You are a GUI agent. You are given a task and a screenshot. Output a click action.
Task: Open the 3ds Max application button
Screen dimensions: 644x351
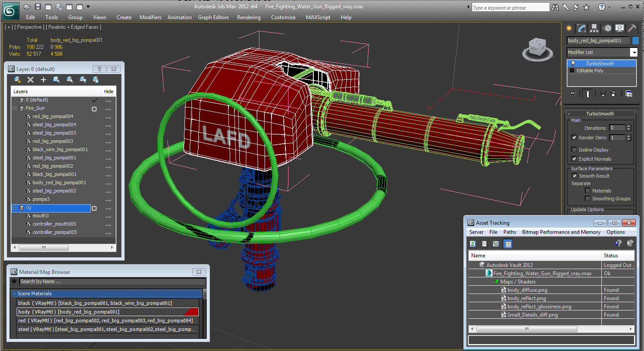click(10, 11)
